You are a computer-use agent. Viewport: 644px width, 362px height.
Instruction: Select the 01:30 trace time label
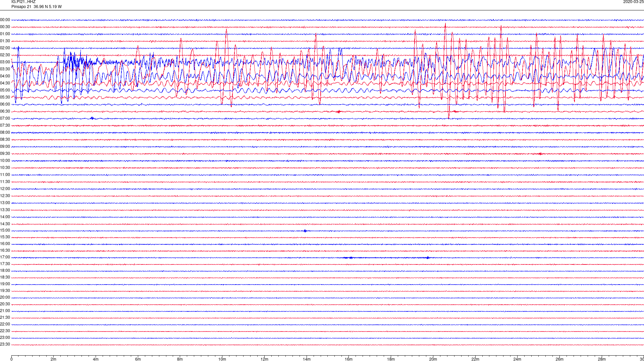click(5, 41)
